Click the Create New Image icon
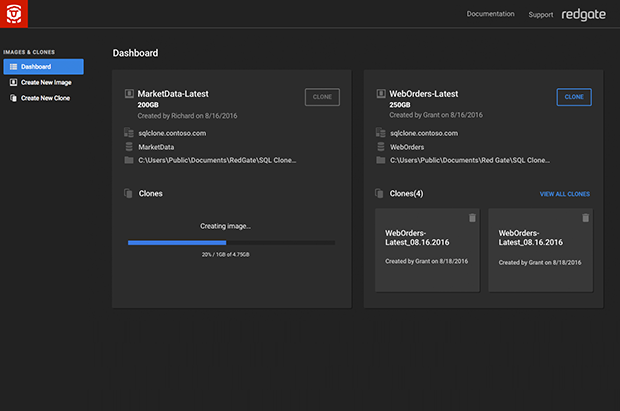This screenshot has width=620, height=411. pyautogui.click(x=13, y=82)
